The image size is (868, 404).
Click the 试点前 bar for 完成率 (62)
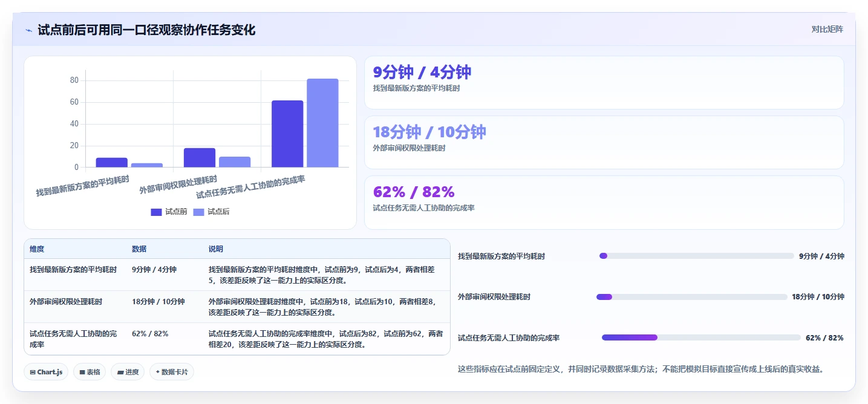tap(287, 134)
